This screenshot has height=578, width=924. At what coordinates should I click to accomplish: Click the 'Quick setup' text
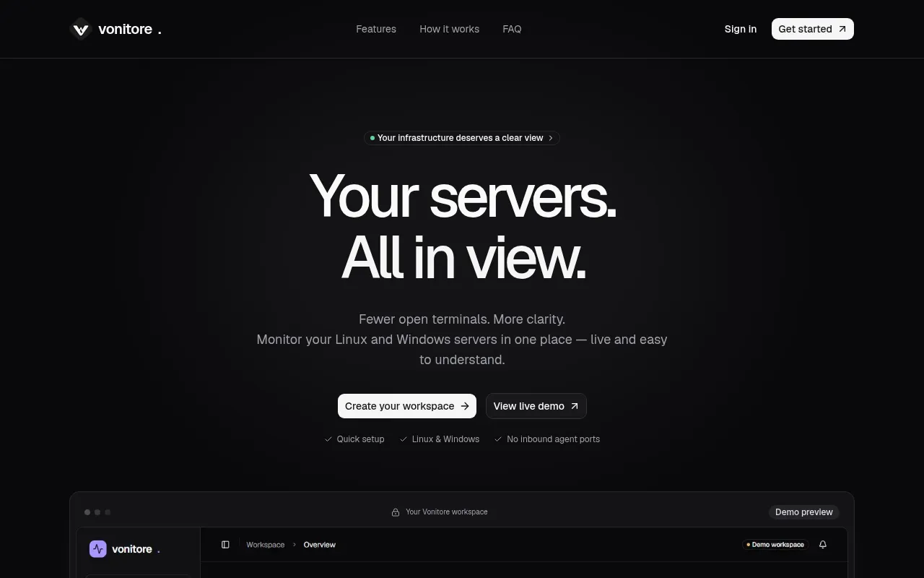[360, 439]
